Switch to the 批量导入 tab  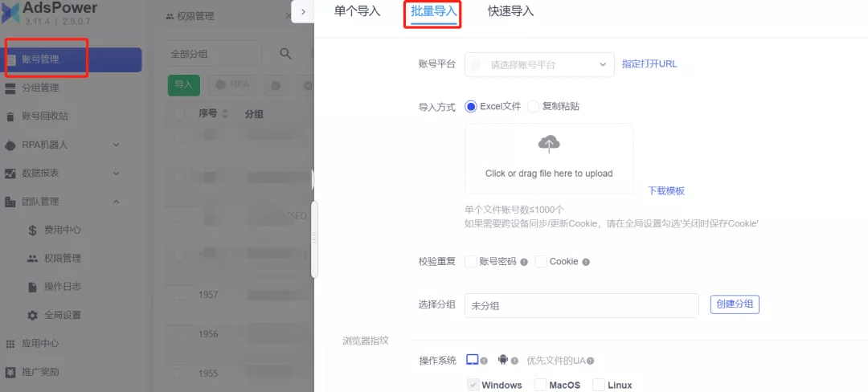coord(434,11)
